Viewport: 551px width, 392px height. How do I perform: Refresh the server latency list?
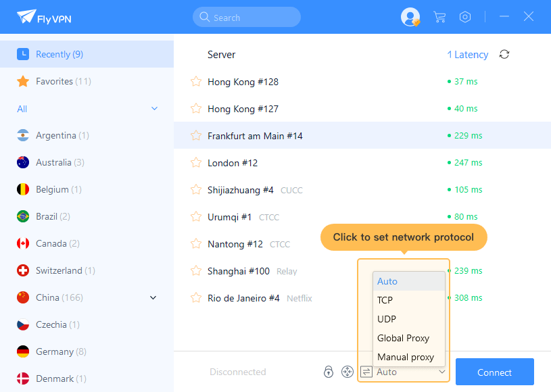[x=504, y=55]
